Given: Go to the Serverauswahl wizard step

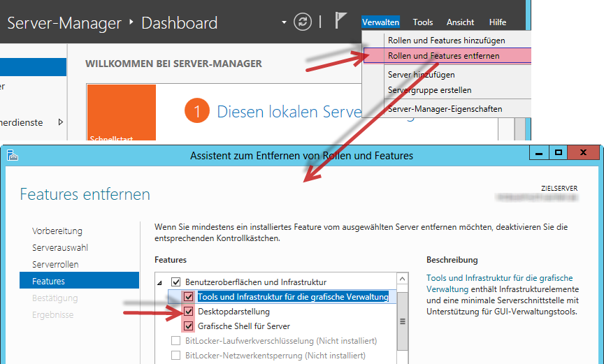Looking at the screenshot, I should click(x=59, y=248).
